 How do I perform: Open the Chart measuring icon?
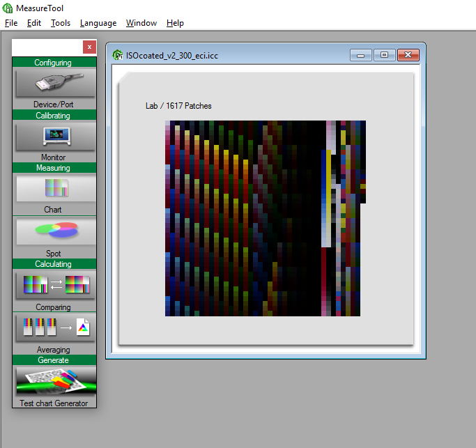(x=56, y=188)
